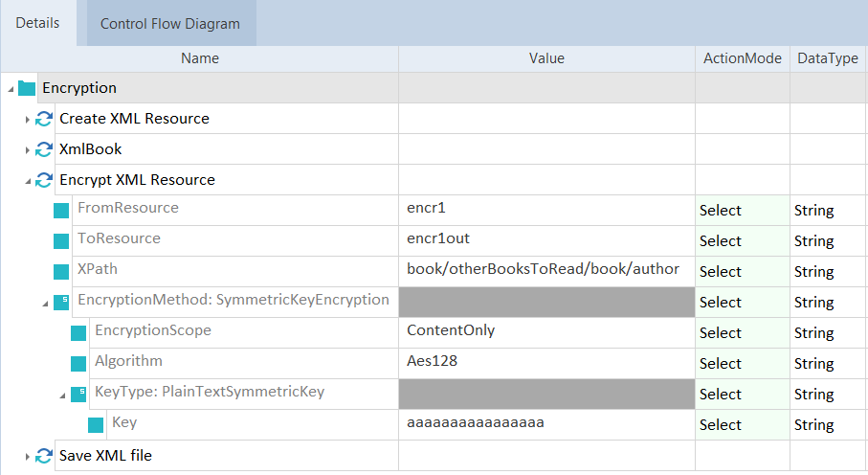Image resolution: width=868 pixels, height=475 pixels.
Task: Select the Details tab
Action: pyautogui.click(x=37, y=23)
